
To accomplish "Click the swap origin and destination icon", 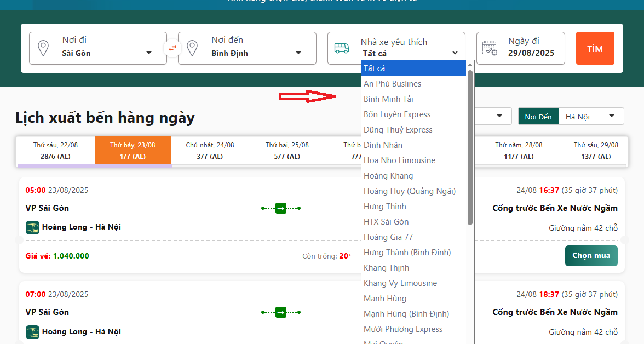I will tap(173, 48).
